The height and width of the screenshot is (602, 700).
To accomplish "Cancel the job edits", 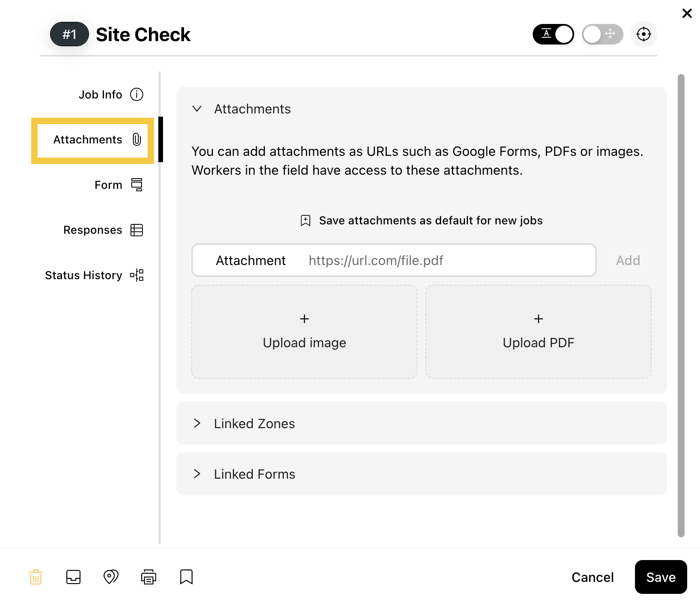I will [x=593, y=577].
